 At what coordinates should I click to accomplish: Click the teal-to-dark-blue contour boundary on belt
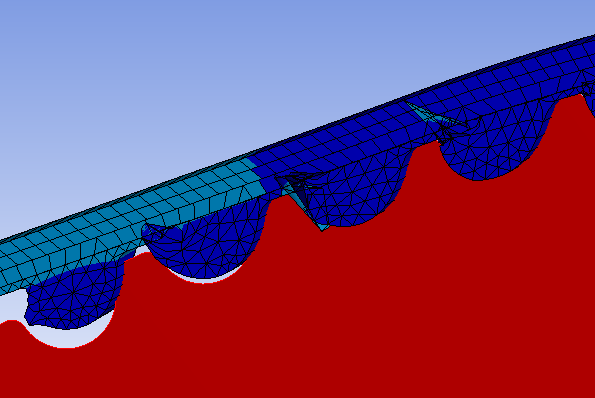coord(257,175)
